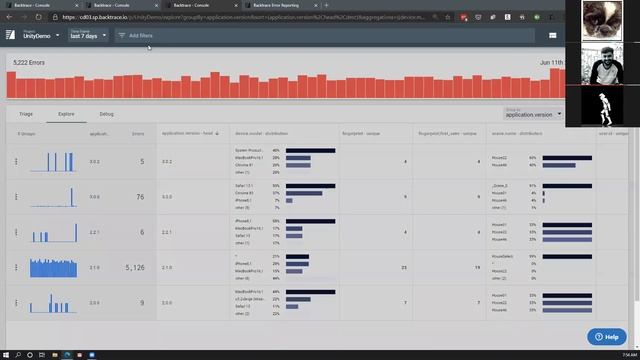Open Task View on the taskbar
Screen dimensions: 640x360
[x=42, y=355]
